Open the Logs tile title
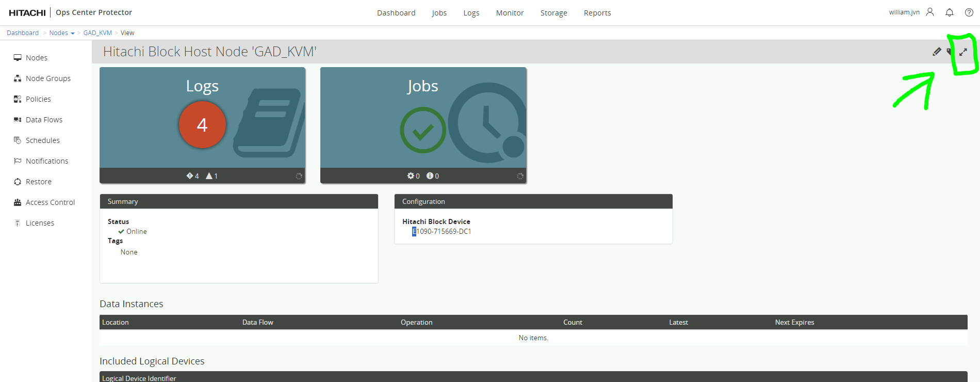The height and width of the screenshot is (382, 980). coord(202,86)
